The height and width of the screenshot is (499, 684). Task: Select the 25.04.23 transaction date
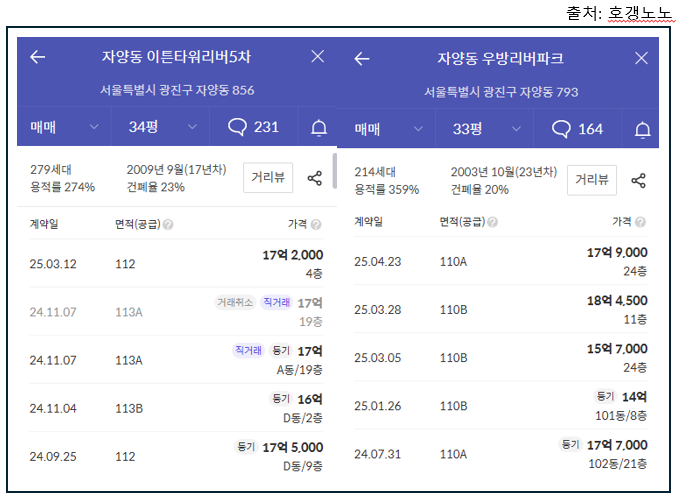point(377,262)
